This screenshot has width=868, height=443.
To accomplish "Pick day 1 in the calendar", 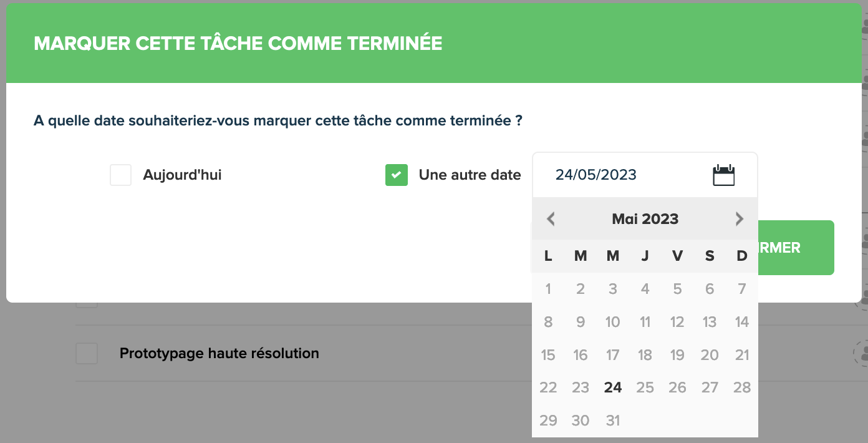I will 548,289.
